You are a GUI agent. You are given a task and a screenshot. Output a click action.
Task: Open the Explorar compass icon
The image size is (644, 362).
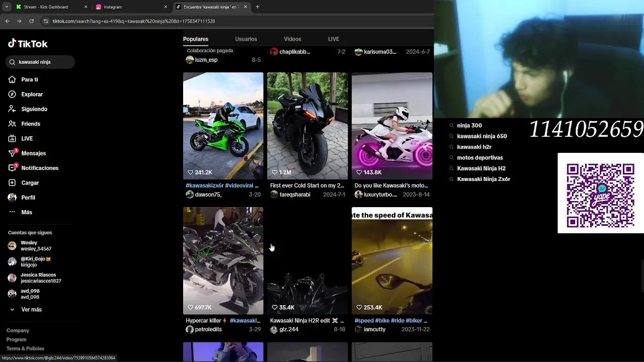coord(12,94)
